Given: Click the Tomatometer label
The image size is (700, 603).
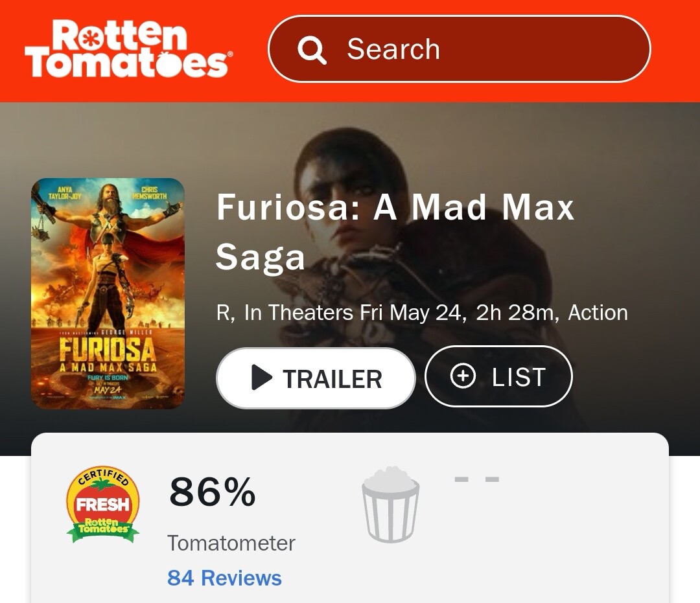Looking at the screenshot, I should pyautogui.click(x=231, y=543).
